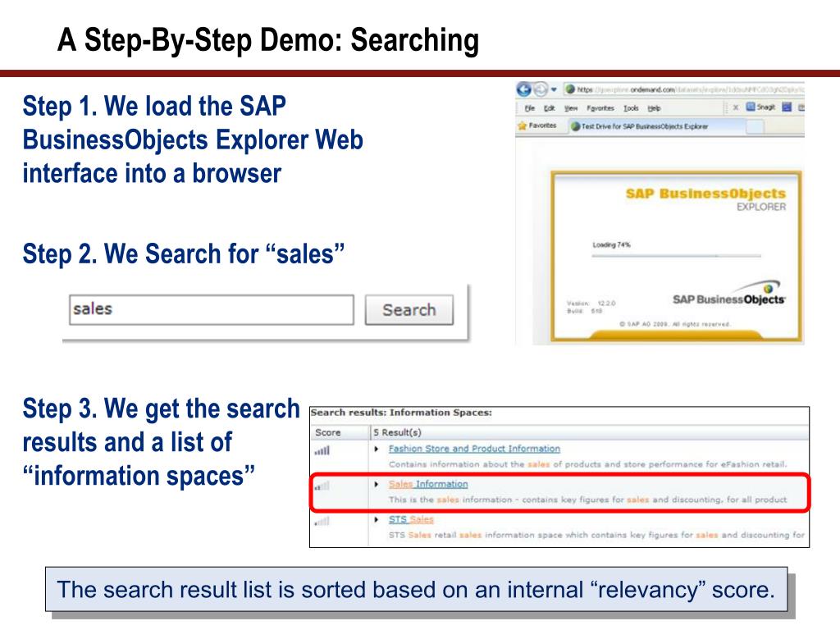Click the 'Search results: Information Spaces' heading

[x=401, y=413]
